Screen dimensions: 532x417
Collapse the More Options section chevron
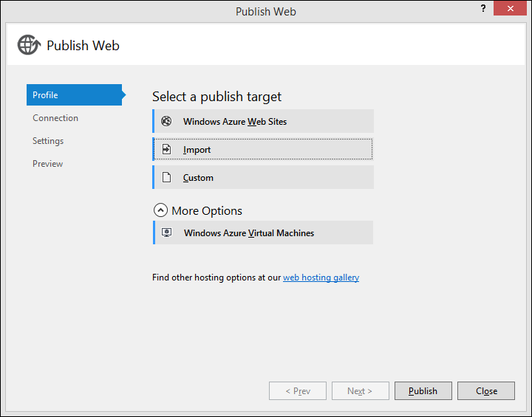(x=160, y=210)
